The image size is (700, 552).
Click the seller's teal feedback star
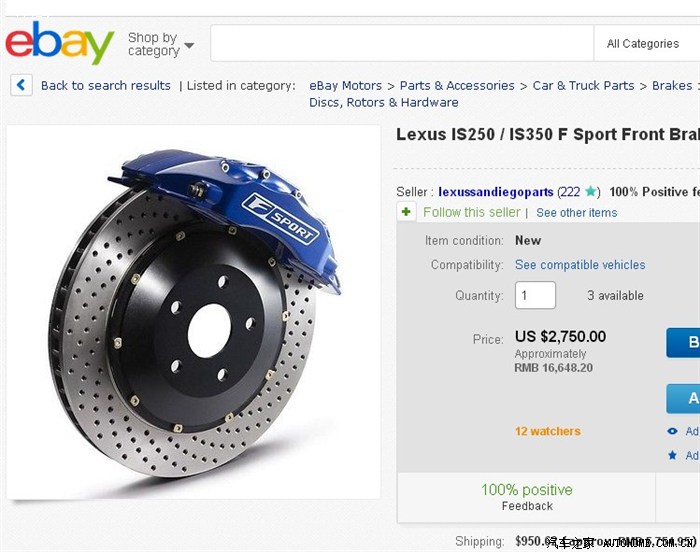point(591,192)
